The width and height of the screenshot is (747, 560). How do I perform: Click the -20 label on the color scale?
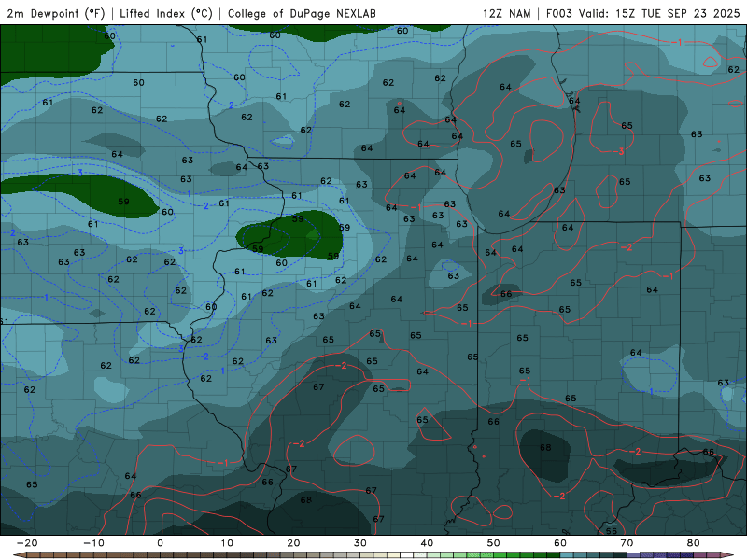(x=27, y=543)
